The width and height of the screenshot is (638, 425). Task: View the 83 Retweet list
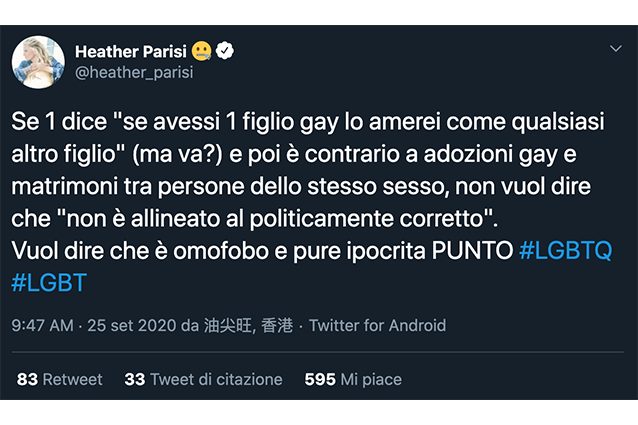coord(59,379)
